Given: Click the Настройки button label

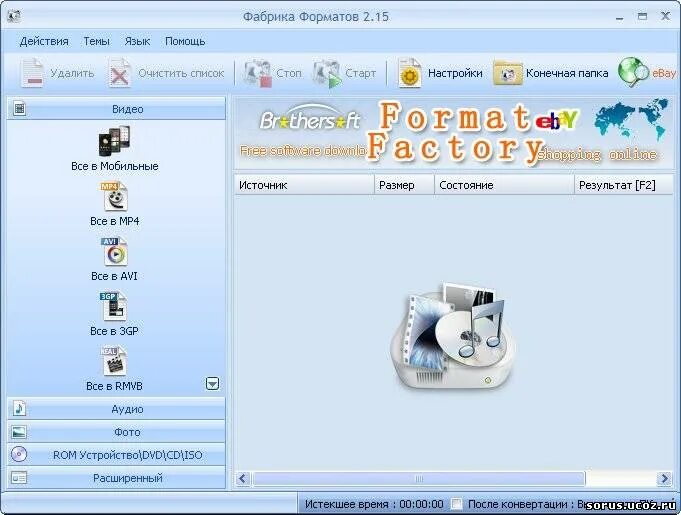Looking at the screenshot, I should click(455, 73).
